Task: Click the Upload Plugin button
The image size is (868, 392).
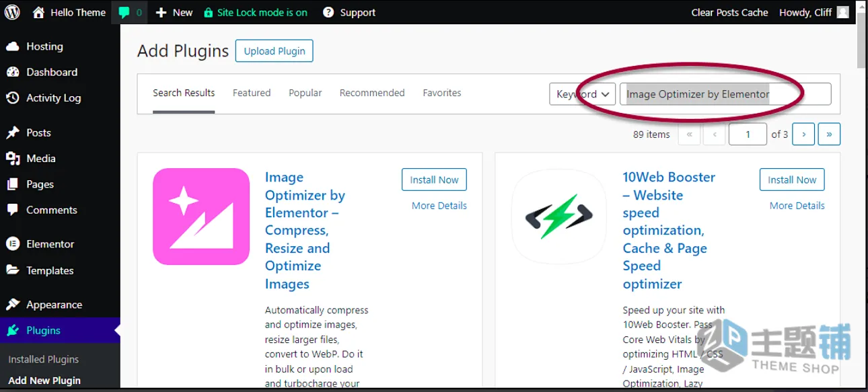Action: 275,51
